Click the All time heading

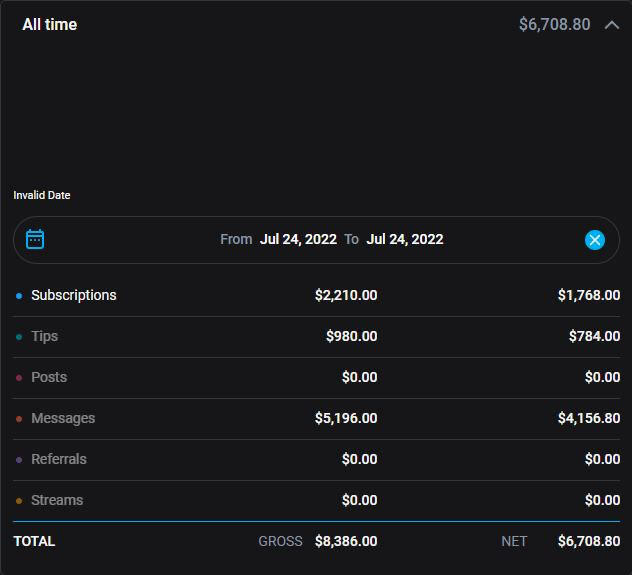[49, 24]
